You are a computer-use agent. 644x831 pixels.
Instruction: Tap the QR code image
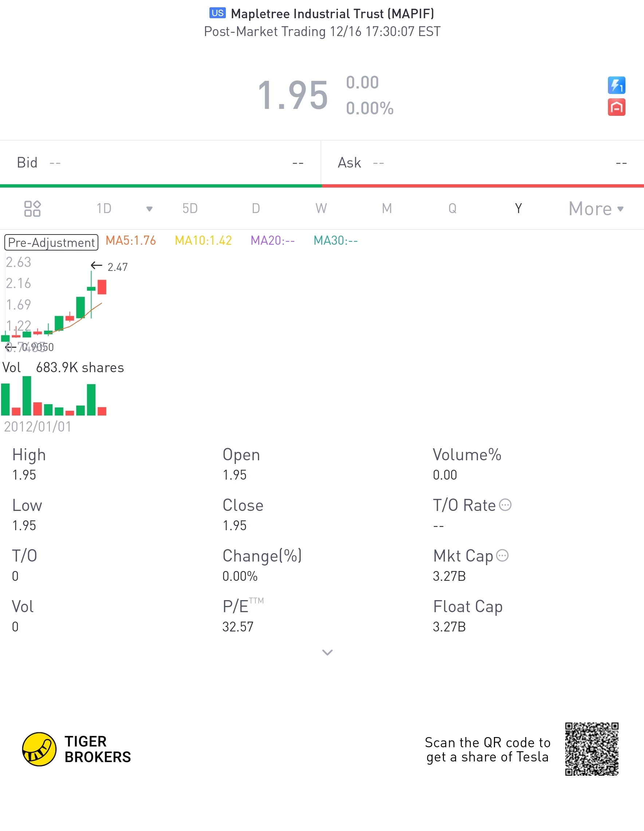(592, 749)
